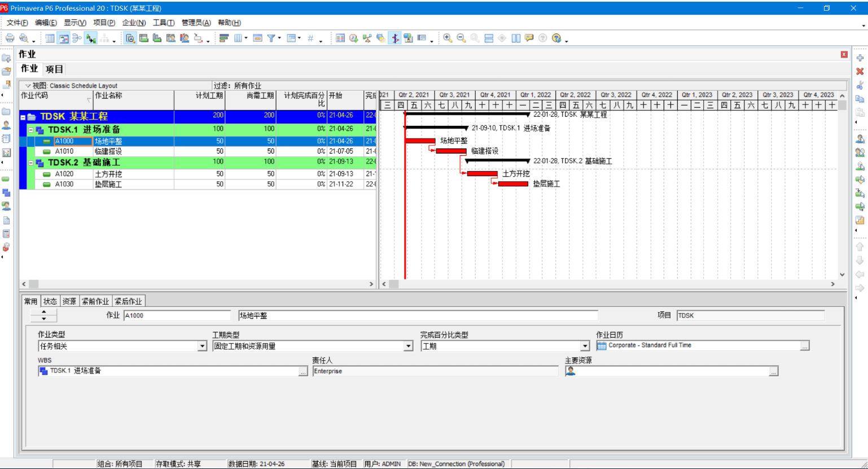Switch to the 项目 tab beside 作业
Image resolution: width=868 pixels, height=469 pixels.
[x=55, y=69]
